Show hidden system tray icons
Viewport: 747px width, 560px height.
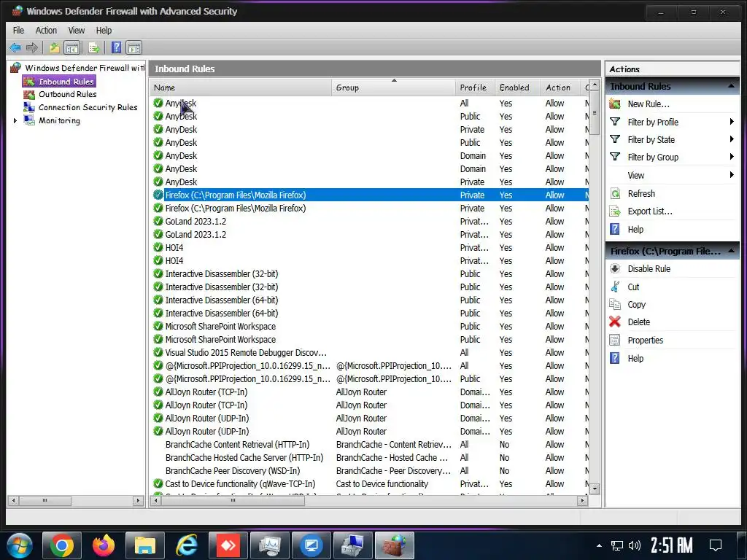599,545
